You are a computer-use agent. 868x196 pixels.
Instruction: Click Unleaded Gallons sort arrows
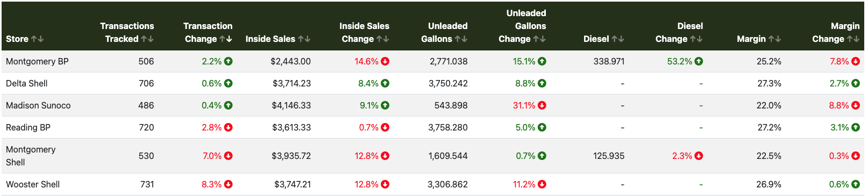coord(461,39)
